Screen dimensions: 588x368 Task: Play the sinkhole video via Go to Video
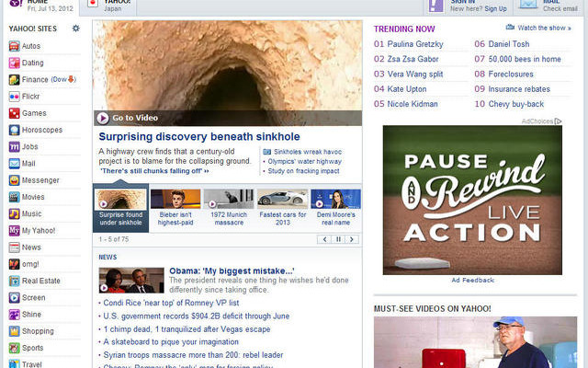[x=128, y=118]
